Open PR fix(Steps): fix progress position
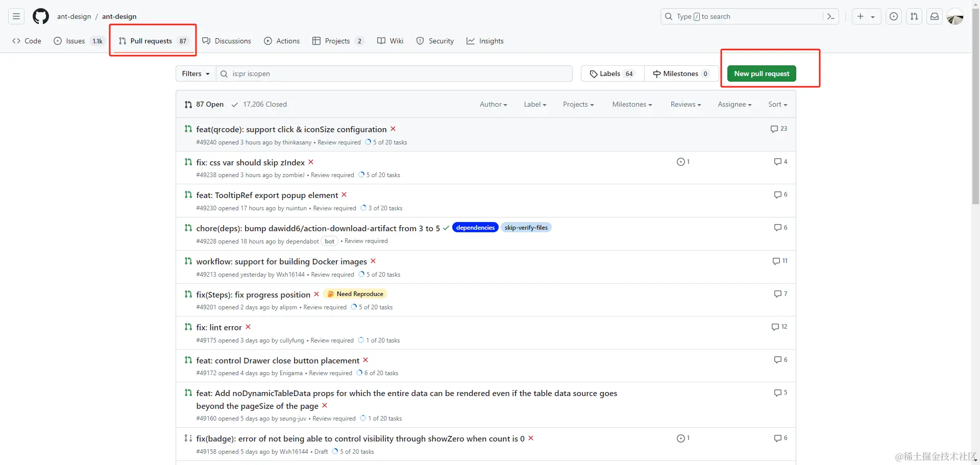This screenshot has height=465, width=980. tap(253, 295)
